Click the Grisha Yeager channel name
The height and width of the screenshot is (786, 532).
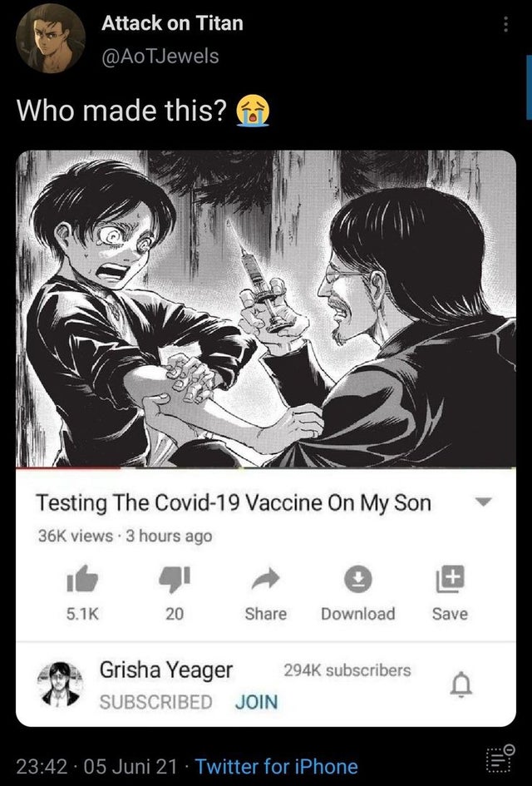click(165, 670)
